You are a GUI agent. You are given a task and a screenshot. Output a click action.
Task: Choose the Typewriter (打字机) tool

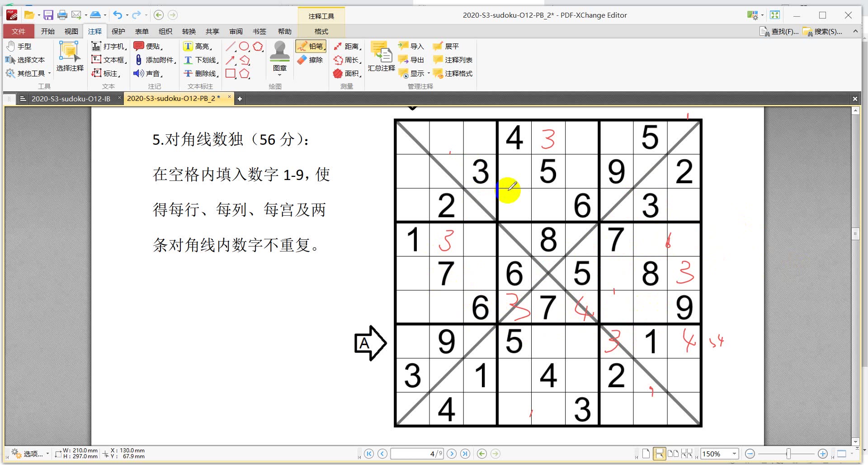click(x=109, y=46)
